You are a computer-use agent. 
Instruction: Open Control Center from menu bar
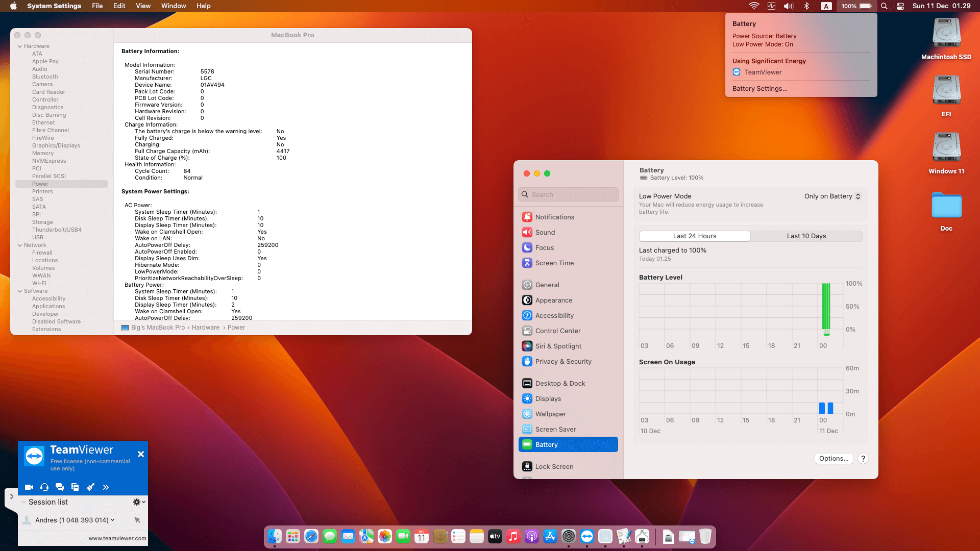point(900,6)
